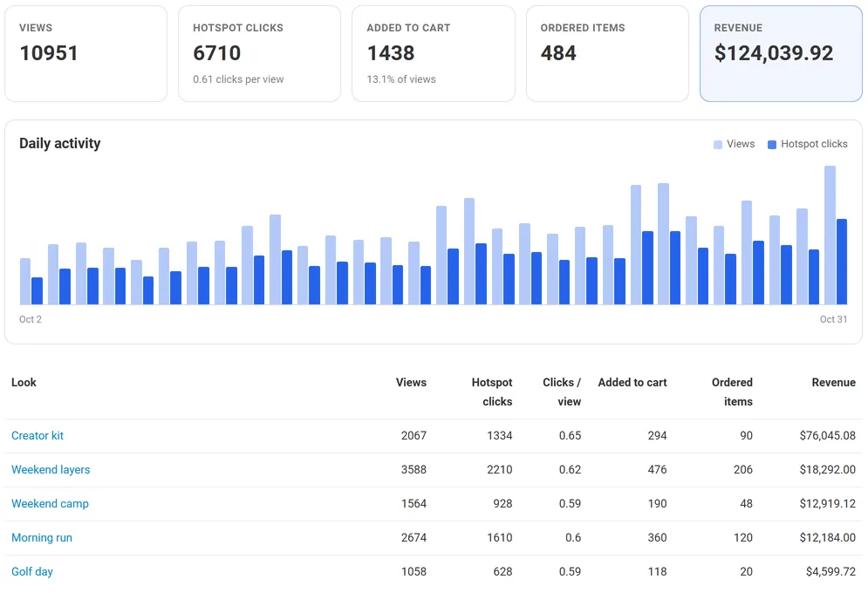
Task: Click the Daily activity chart title
Action: pyautogui.click(x=60, y=143)
